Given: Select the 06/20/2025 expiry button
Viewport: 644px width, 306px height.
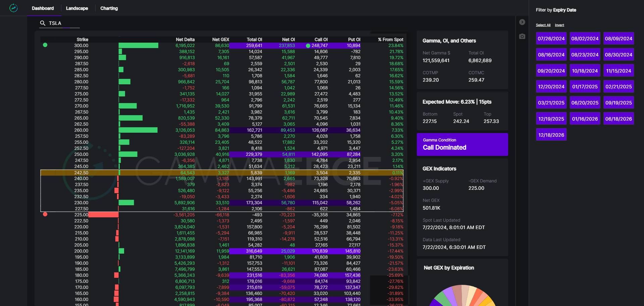Looking at the screenshot, I should pos(585,103).
